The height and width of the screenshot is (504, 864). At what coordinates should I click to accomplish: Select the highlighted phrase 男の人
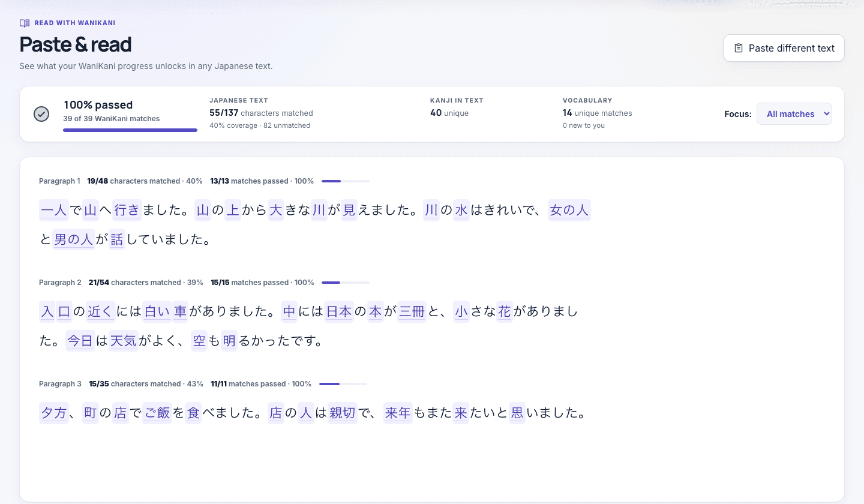(74, 239)
